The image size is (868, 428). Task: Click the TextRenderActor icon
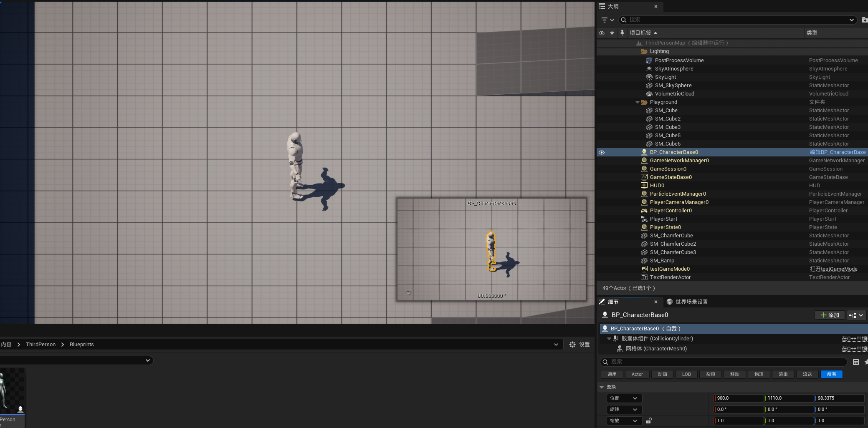644,277
